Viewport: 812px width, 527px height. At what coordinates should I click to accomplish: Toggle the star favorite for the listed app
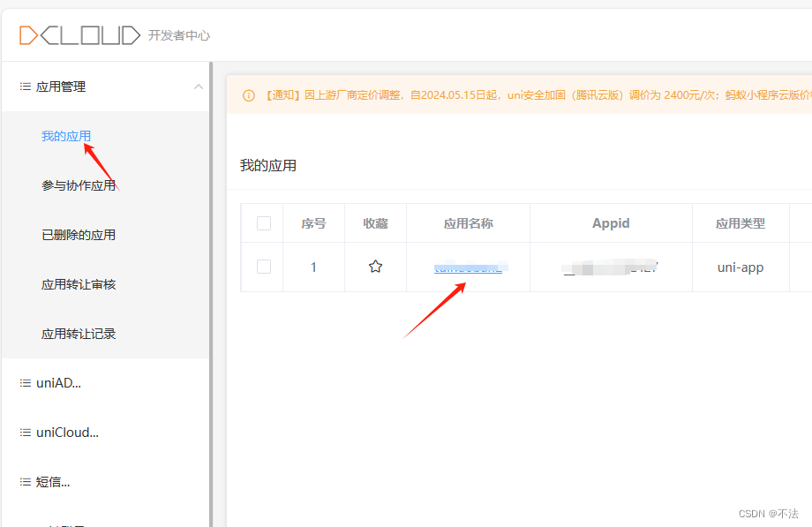click(374, 266)
